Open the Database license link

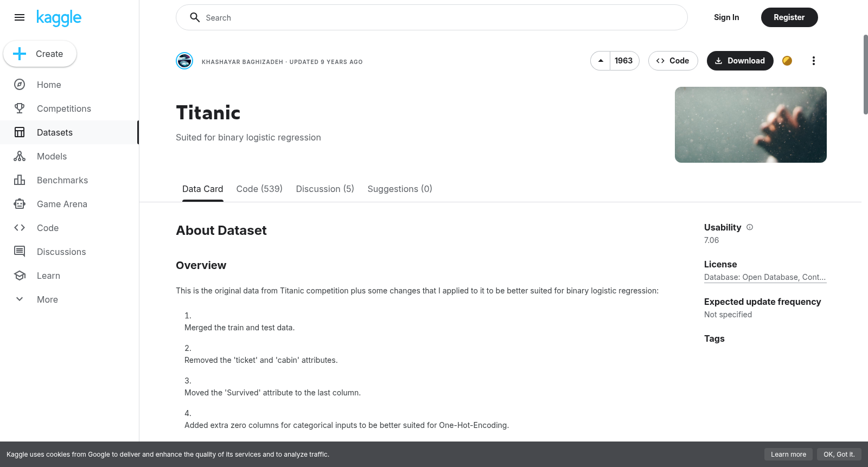click(765, 277)
